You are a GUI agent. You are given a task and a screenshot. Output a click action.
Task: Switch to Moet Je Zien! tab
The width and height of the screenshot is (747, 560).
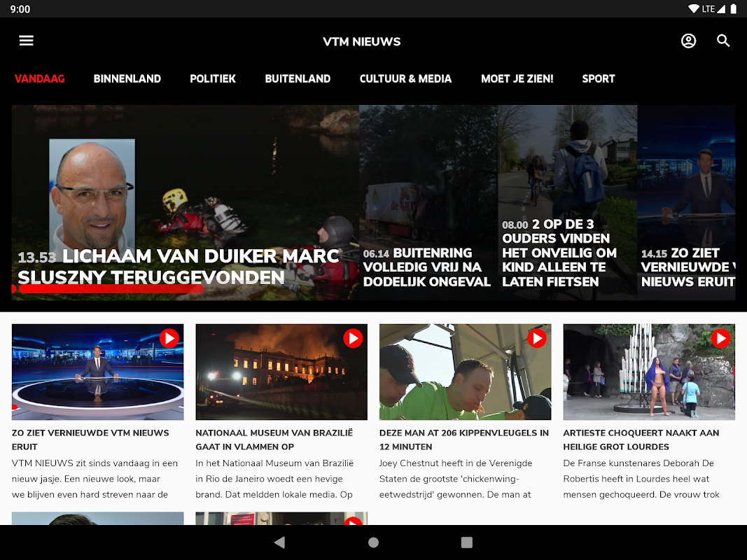click(x=517, y=79)
